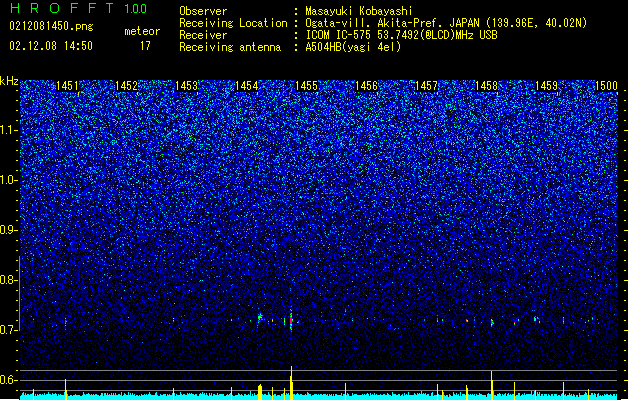
Task: Select the ICOM IC-575 receiver text
Action: point(401,35)
